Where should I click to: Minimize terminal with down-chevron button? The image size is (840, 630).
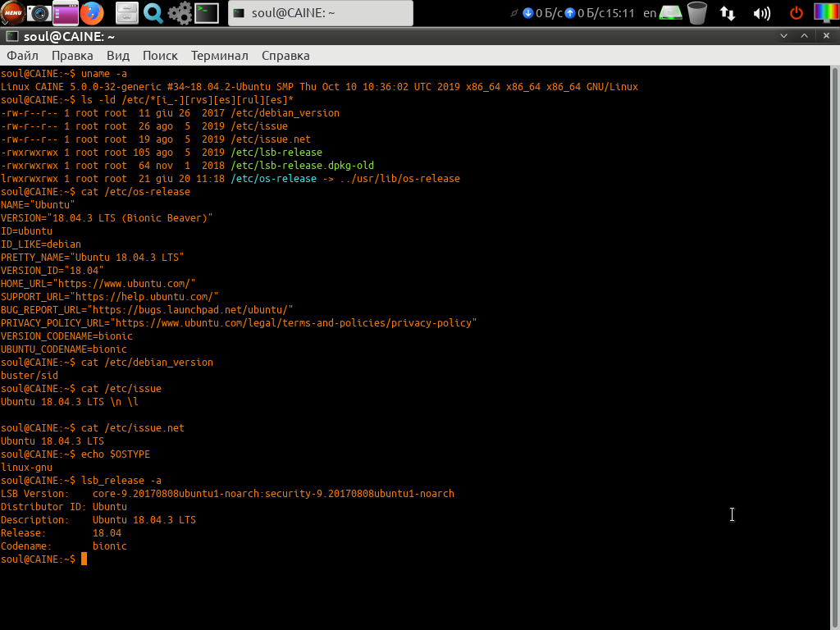coord(783,36)
